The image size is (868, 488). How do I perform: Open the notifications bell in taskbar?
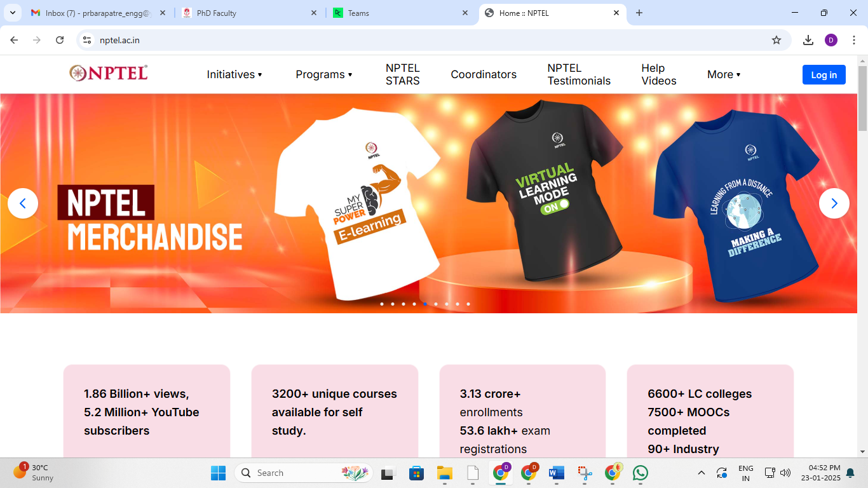pyautogui.click(x=850, y=473)
